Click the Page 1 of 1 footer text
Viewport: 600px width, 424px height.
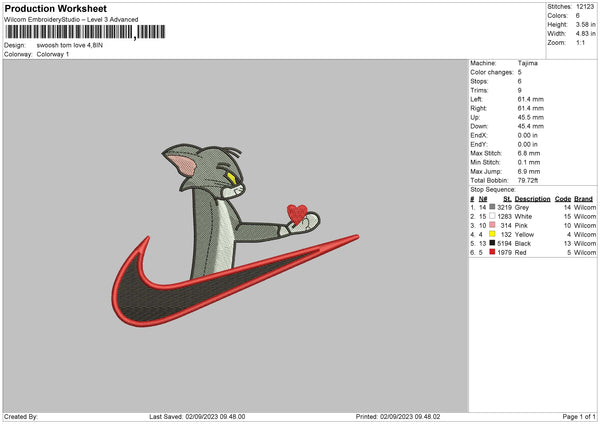tap(579, 416)
